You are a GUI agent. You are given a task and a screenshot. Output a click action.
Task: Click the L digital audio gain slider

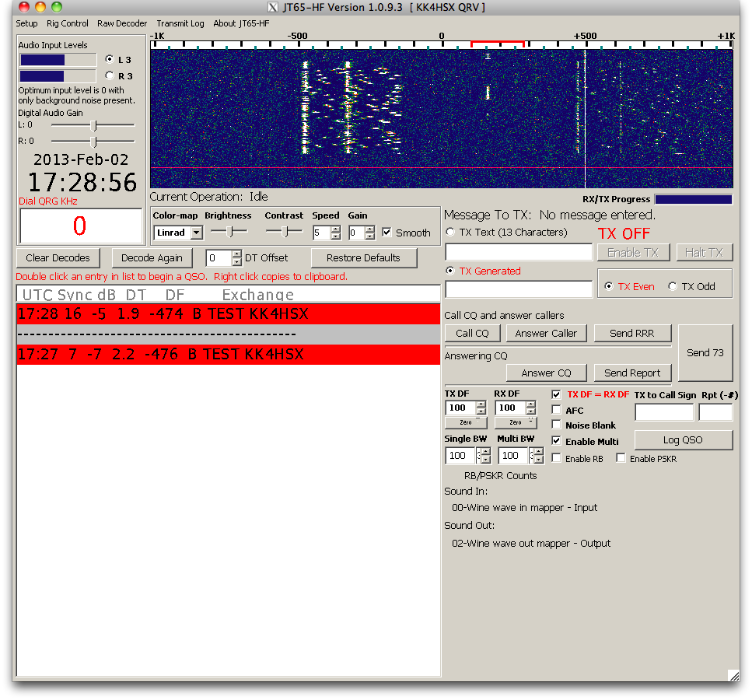pos(94,125)
